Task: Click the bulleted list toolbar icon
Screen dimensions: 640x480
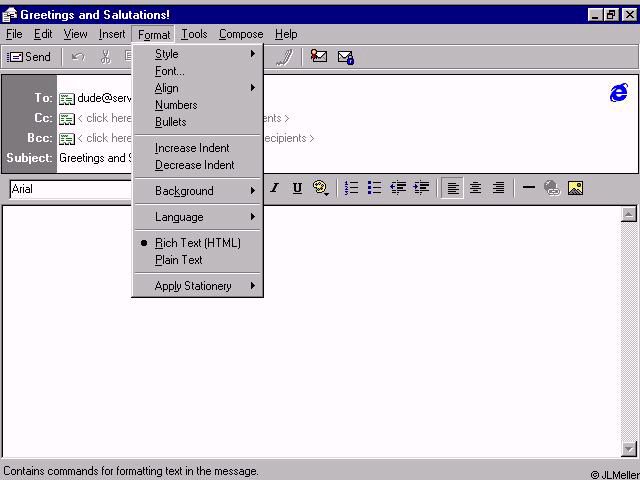Action: click(x=374, y=188)
